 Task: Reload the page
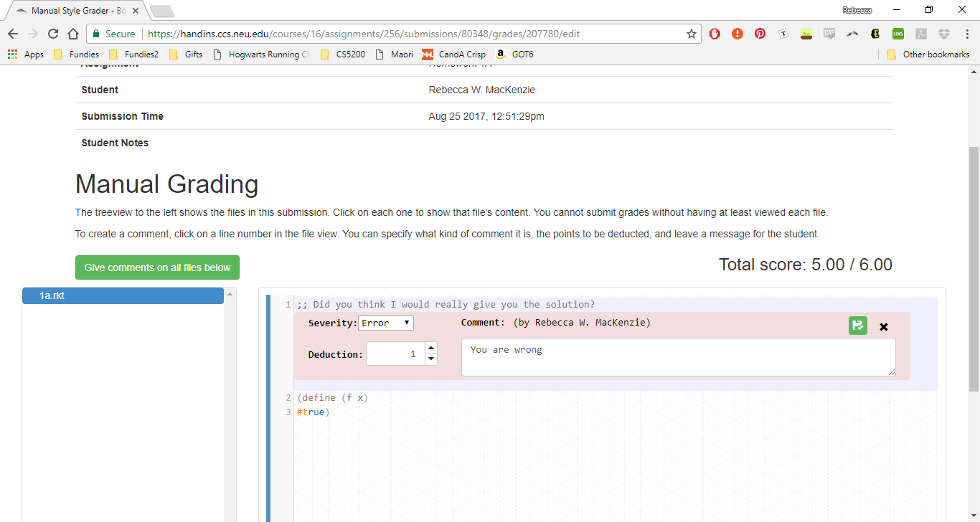coord(53,34)
